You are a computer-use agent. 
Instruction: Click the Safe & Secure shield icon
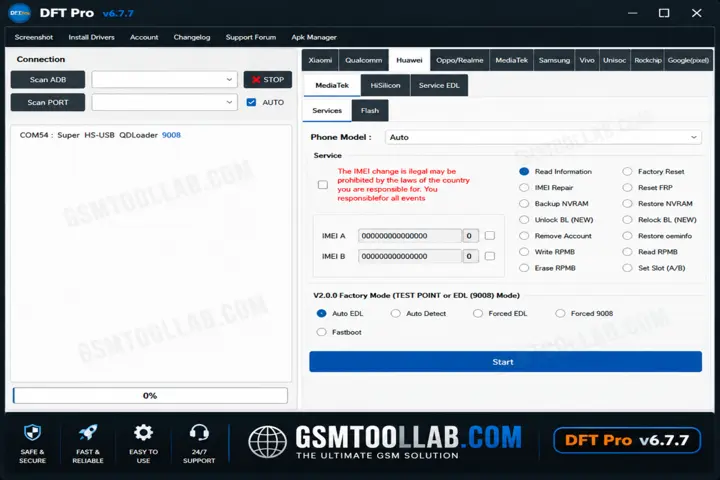(33, 433)
